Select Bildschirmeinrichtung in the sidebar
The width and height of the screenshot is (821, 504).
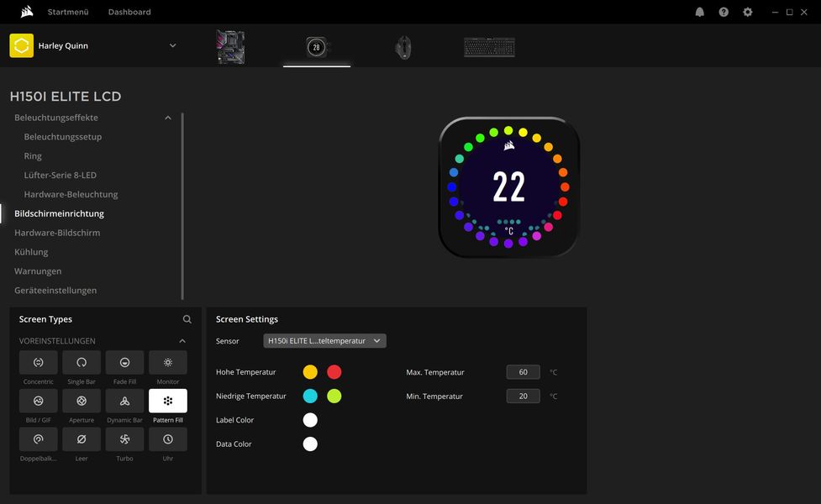pyautogui.click(x=59, y=213)
